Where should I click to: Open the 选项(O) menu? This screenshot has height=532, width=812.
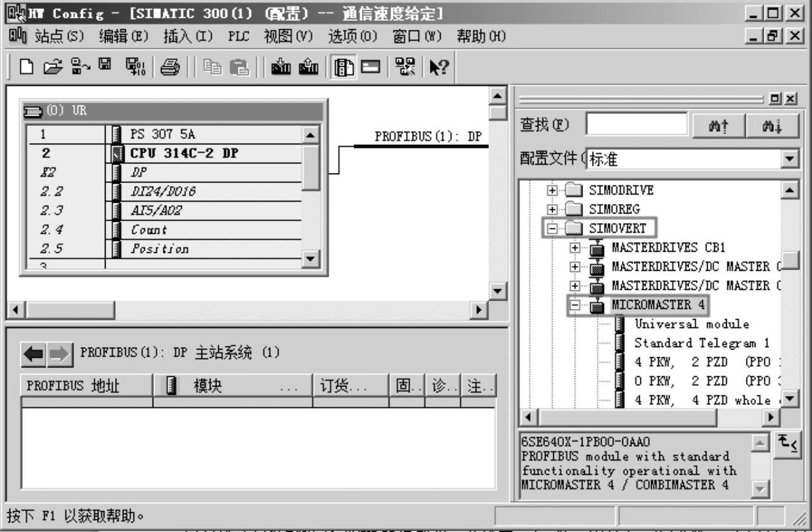coord(354,37)
